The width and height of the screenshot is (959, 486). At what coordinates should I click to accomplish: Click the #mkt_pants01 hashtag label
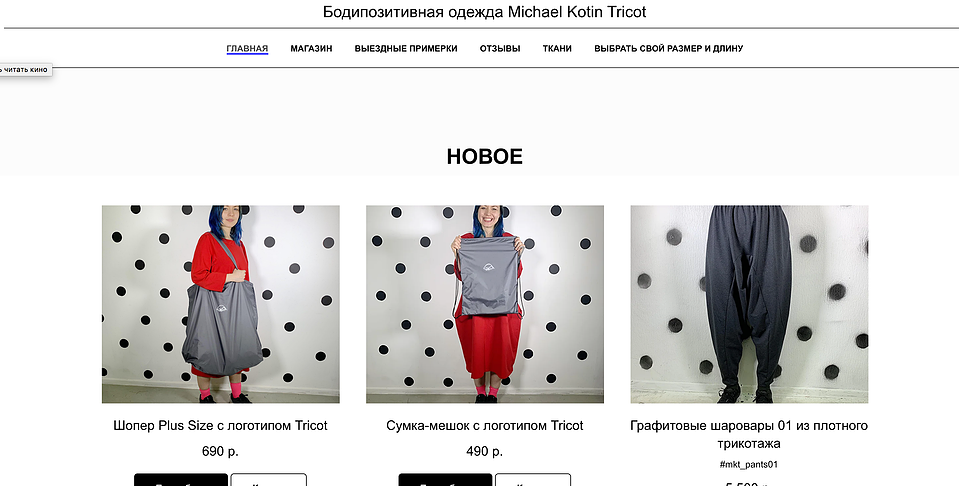pyautogui.click(x=749, y=465)
